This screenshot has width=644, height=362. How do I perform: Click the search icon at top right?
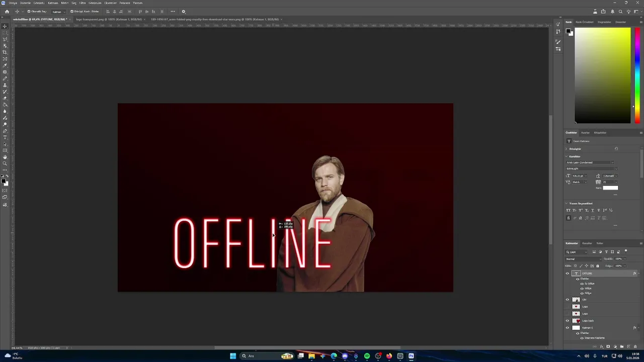pos(620,12)
